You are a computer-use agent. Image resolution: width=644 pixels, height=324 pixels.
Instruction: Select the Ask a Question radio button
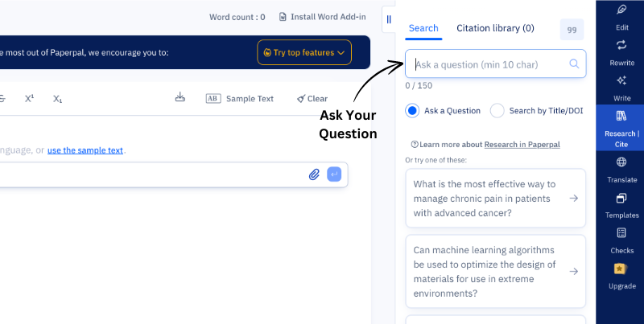[412, 111]
